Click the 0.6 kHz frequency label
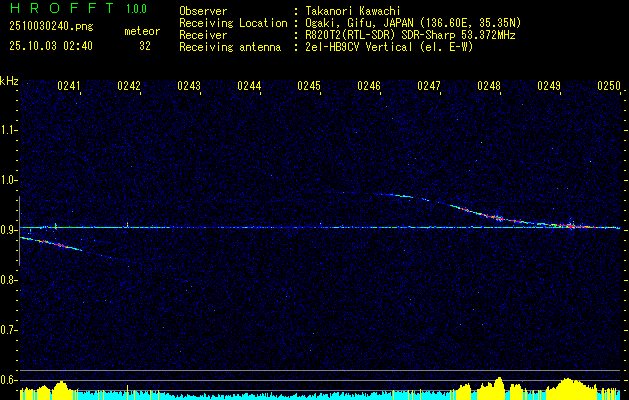Screen dimensions: 629x400 click(8, 380)
